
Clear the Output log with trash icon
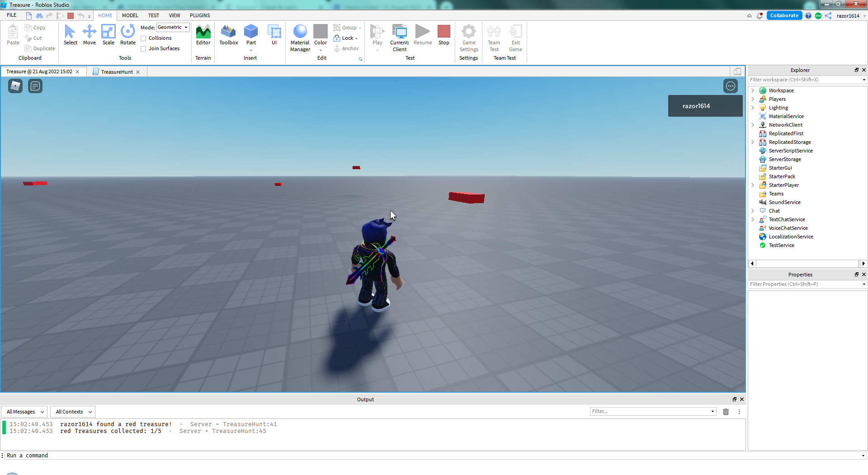(726, 412)
